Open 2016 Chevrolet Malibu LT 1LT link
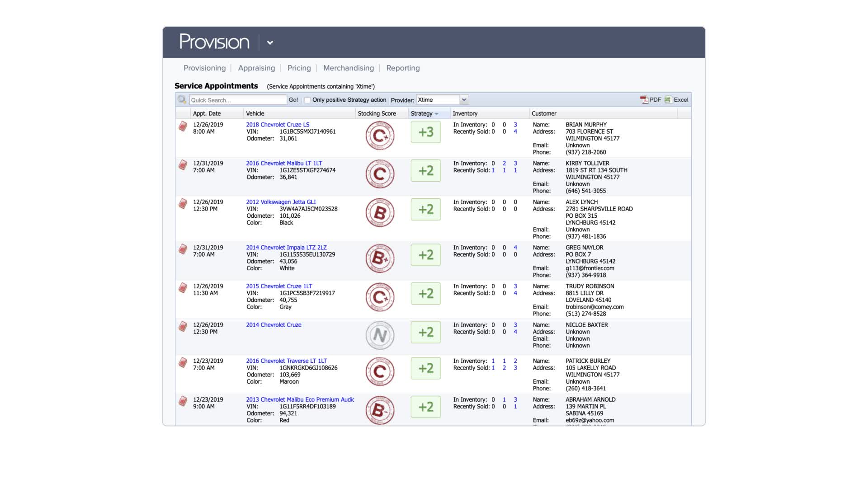This screenshot has width=868, height=488. (284, 163)
